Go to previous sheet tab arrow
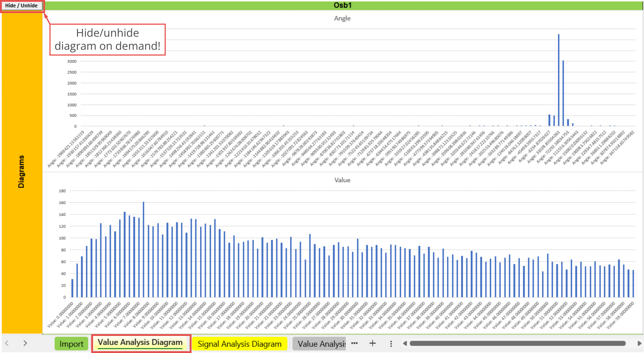 (7, 343)
